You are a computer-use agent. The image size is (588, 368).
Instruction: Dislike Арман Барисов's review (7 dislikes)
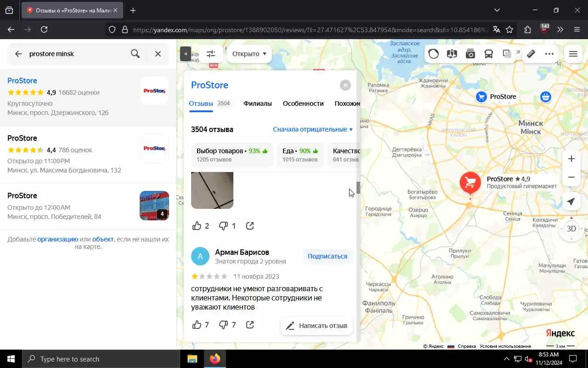coord(227,325)
